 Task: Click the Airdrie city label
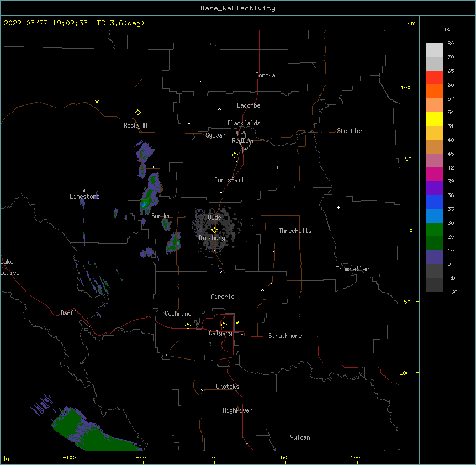pos(223,297)
